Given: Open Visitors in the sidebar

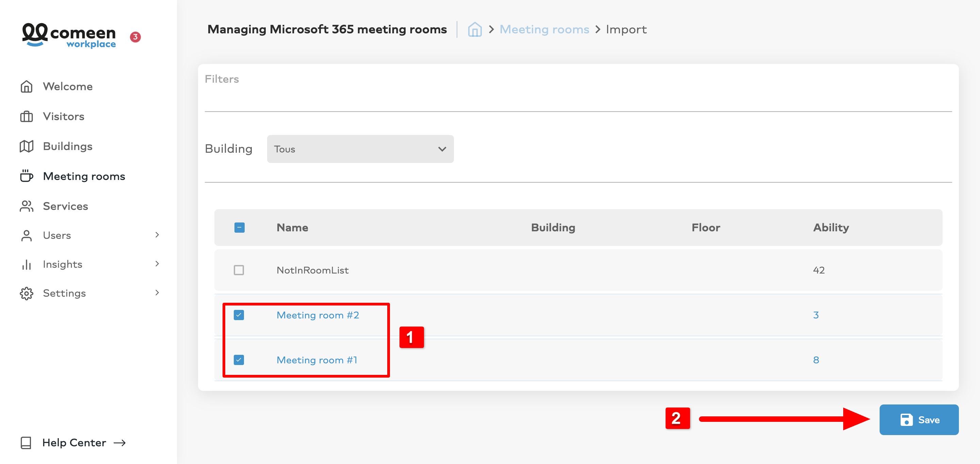Looking at the screenshot, I should pos(64,116).
